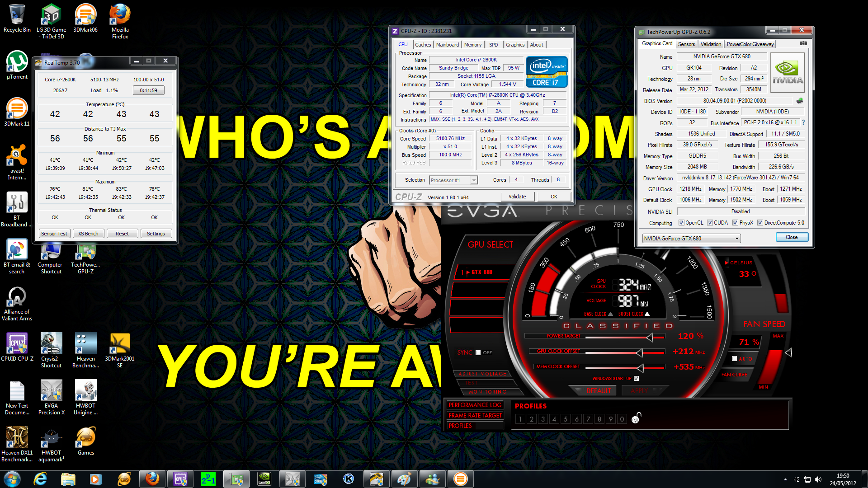The width and height of the screenshot is (868, 488).
Task: Open Alliance of Valiant Arms icon
Action: [17, 303]
